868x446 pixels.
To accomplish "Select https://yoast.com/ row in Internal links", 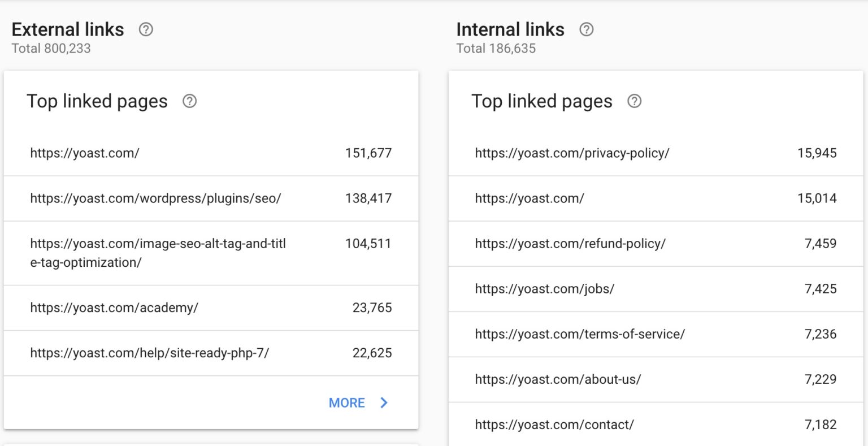I will (x=656, y=198).
